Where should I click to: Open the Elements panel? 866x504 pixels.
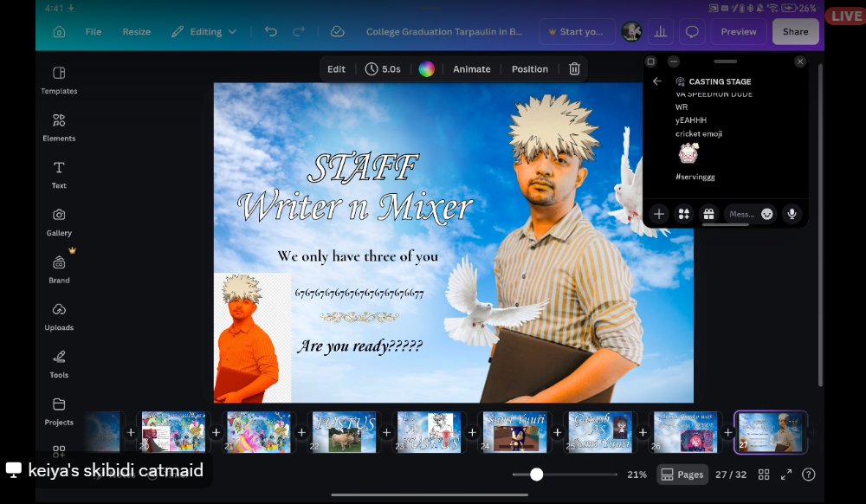59,128
